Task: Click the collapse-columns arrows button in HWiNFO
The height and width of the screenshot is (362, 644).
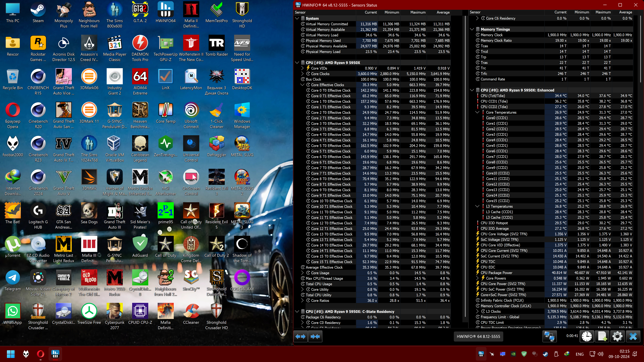Action: pos(315,337)
